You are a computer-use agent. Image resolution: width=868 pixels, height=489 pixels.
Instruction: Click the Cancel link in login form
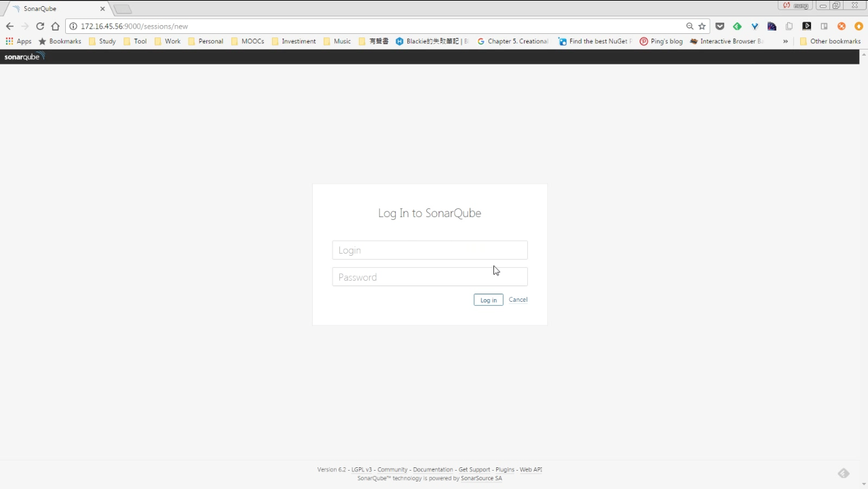tap(518, 300)
